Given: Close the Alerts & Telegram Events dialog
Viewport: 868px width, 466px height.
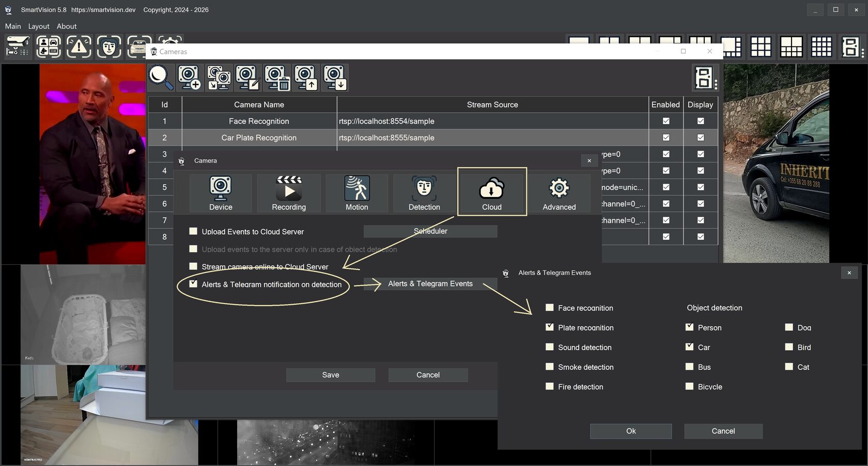Looking at the screenshot, I should click(849, 273).
